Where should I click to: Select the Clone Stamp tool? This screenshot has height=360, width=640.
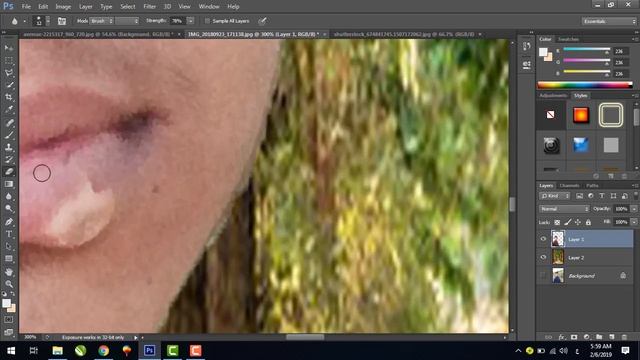point(9,147)
